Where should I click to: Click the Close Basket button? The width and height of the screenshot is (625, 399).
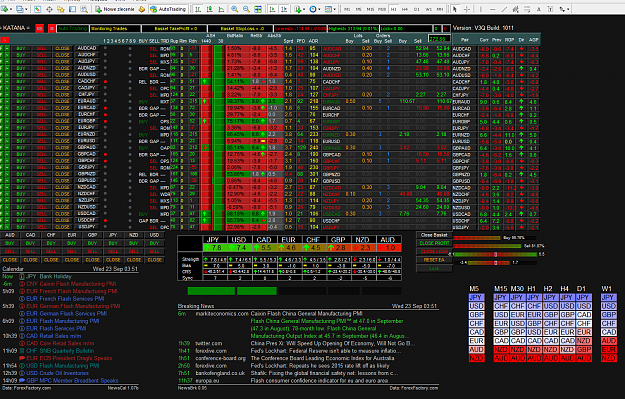[x=434, y=235]
